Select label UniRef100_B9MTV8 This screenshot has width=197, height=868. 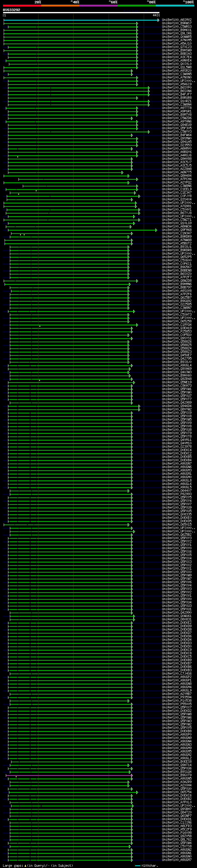click(x=176, y=115)
